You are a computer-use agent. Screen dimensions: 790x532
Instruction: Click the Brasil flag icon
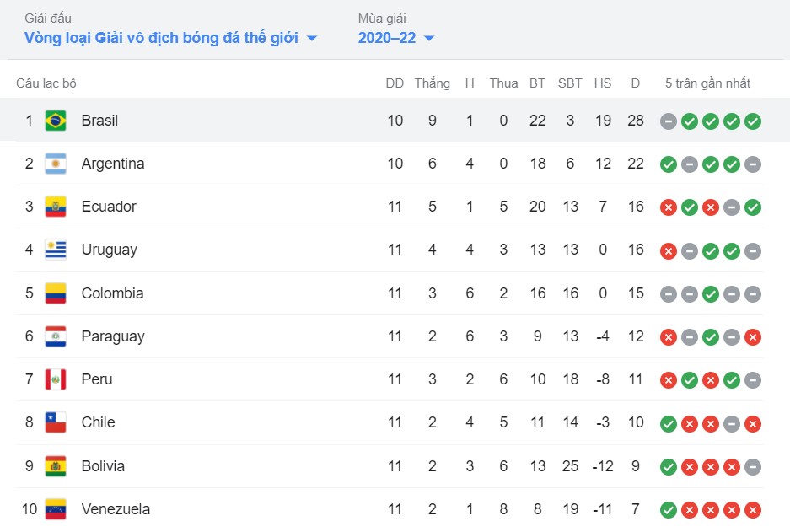pos(56,121)
